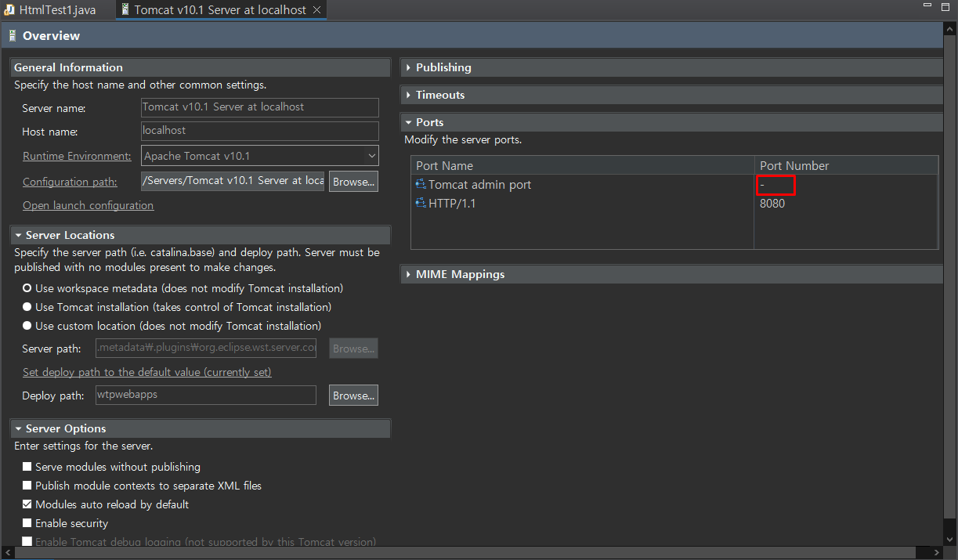Image resolution: width=958 pixels, height=560 pixels.
Task: Click the Host name field showing localhost
Action: [x=259, y=131]
